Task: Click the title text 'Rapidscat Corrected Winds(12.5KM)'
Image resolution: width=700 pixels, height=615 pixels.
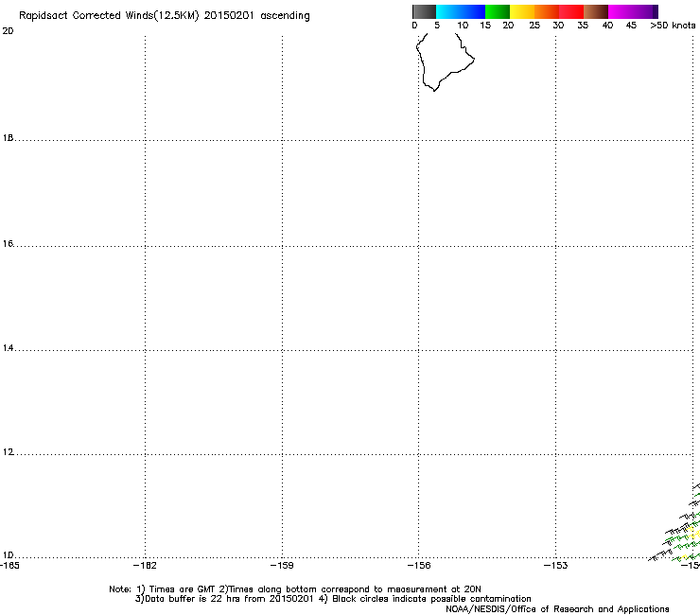Action: (109, 16)
